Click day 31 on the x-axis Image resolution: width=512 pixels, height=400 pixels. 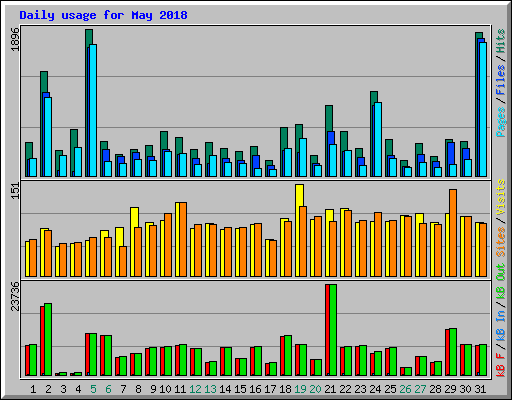point(480,389)
